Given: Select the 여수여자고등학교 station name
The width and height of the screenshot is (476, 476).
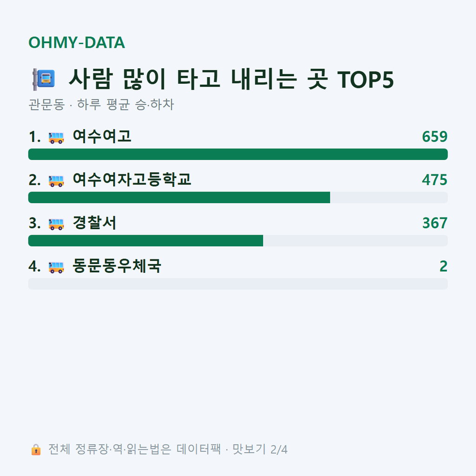Looking at the screenshot, I should coord(132,179).
